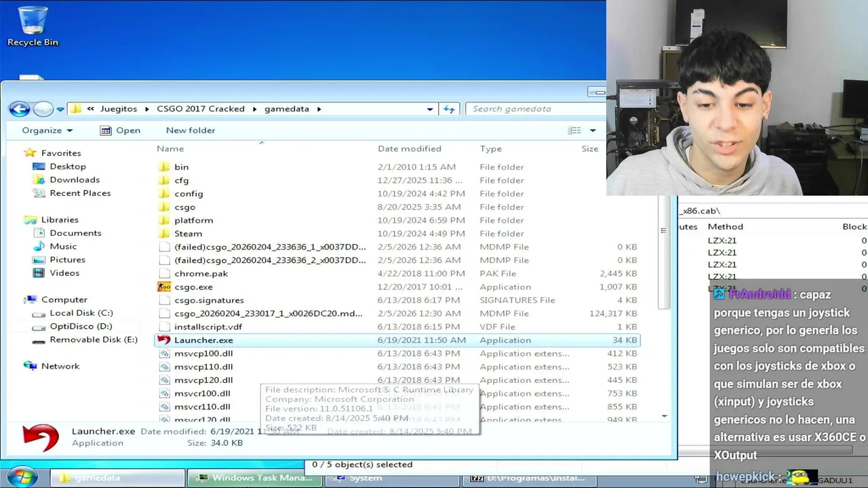Select the csgo.signatures file
868x488 pixels.
coord(209,300)
